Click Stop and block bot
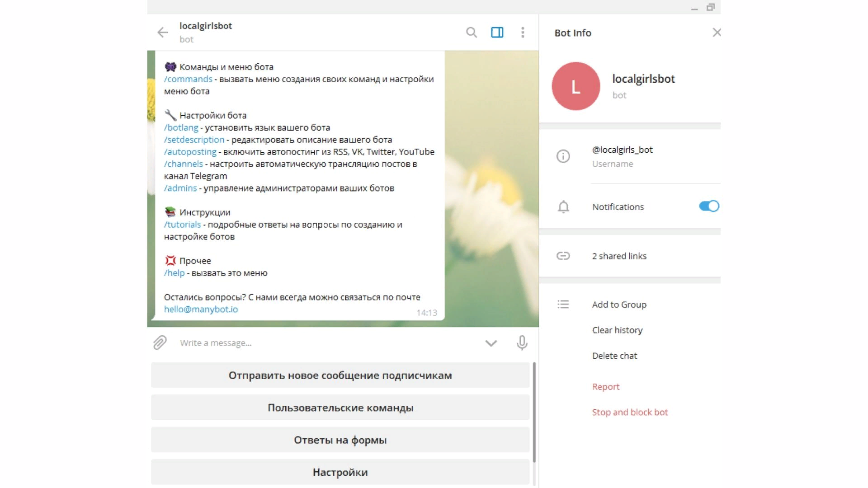The image size is (868, 488). click(x=630, y=413)
